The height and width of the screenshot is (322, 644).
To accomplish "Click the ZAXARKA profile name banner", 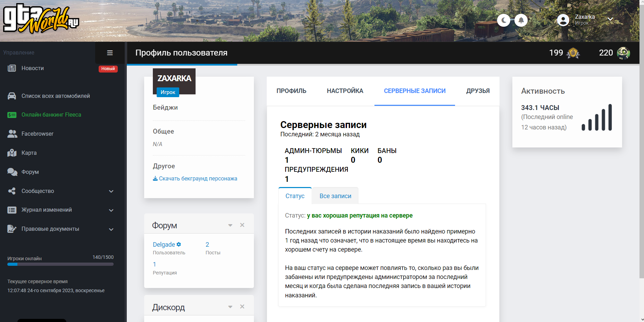I will 174,78.
